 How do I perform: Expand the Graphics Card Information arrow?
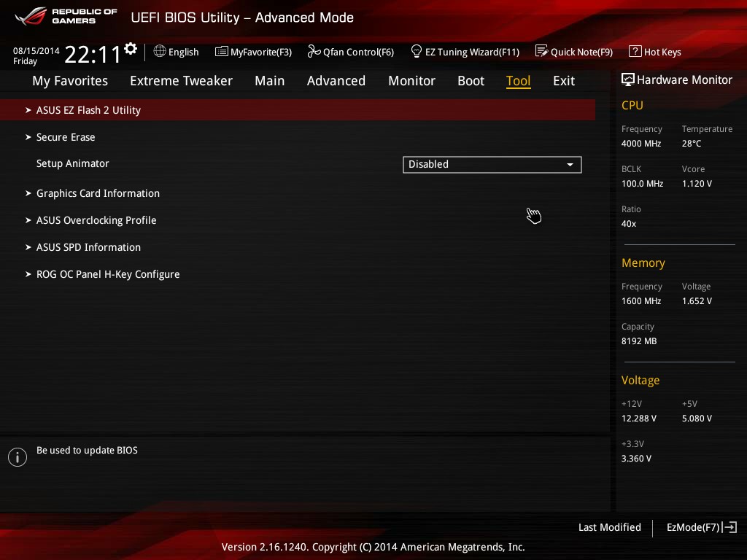pos(28,193)
